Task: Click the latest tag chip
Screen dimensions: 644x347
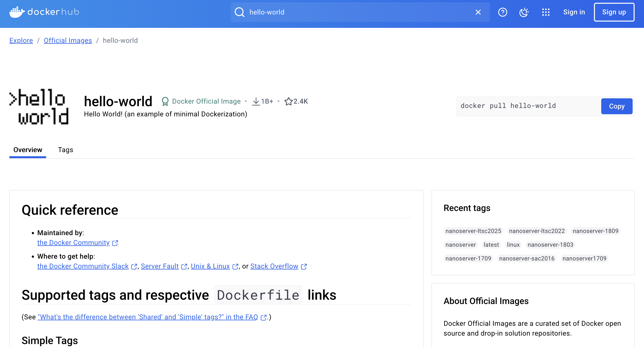Action: 491,245
